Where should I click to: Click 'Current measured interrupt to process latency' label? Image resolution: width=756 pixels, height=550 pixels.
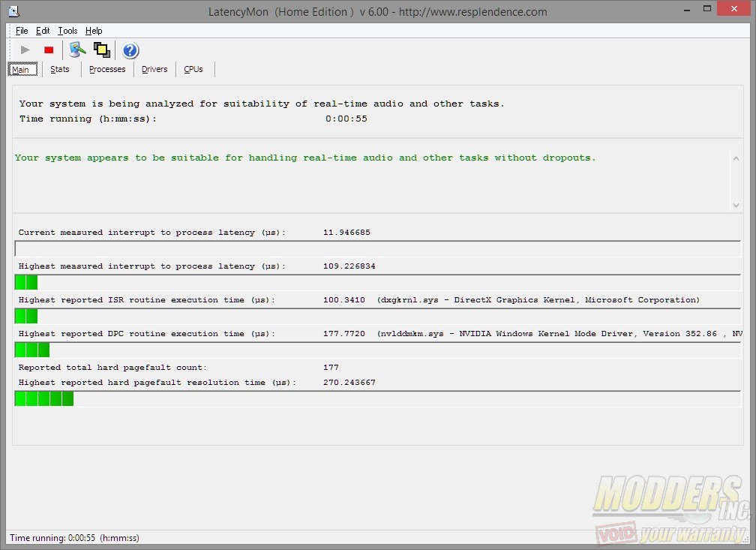[151, 232]
